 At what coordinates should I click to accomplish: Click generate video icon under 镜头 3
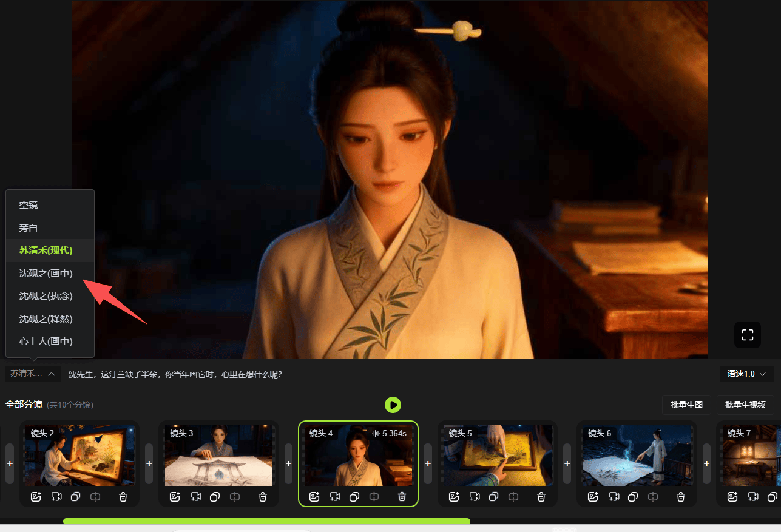click(196, 497)
